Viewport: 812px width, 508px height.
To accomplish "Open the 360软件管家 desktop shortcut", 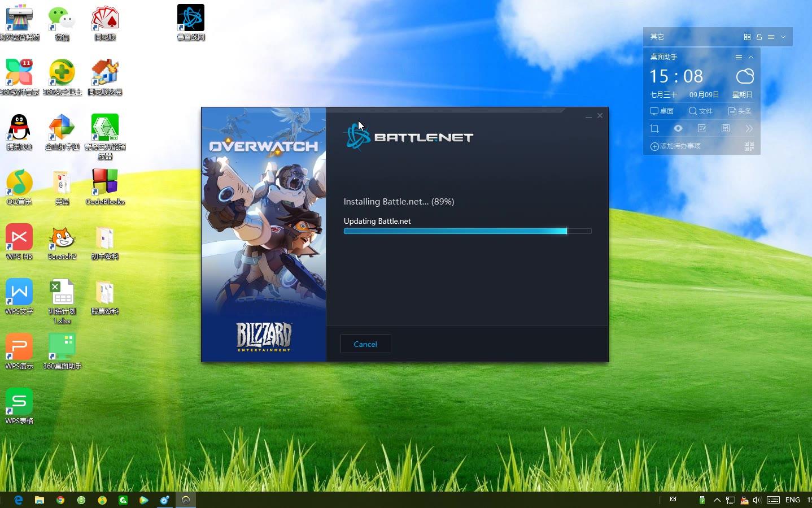I will (x=19, y=77).
